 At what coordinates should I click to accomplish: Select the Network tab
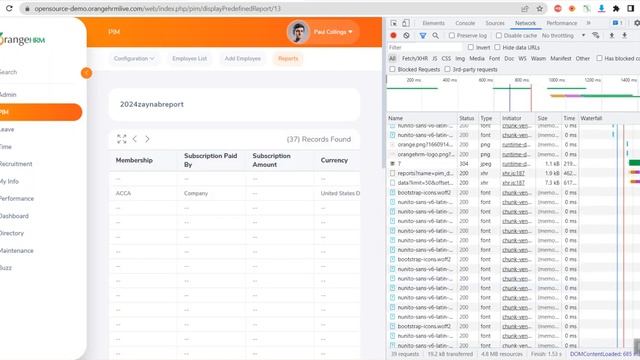click(525, 23)
